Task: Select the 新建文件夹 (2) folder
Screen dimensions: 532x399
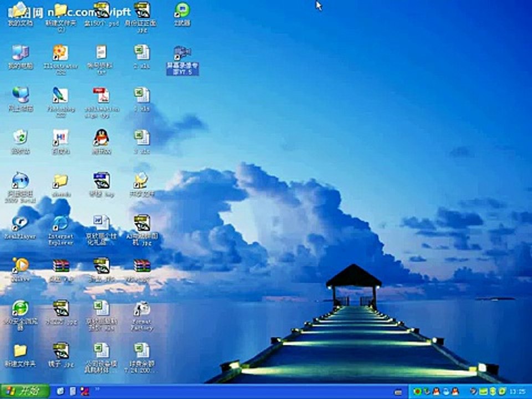Action: pyautogui.click(x=61, y=18)
